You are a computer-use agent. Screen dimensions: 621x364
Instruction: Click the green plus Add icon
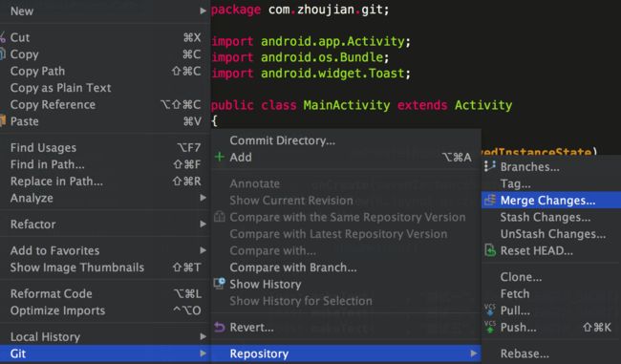tap(220, 157)
